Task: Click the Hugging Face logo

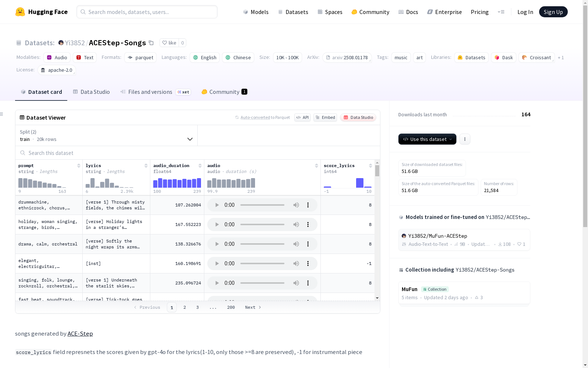Action: coord(42,12)
